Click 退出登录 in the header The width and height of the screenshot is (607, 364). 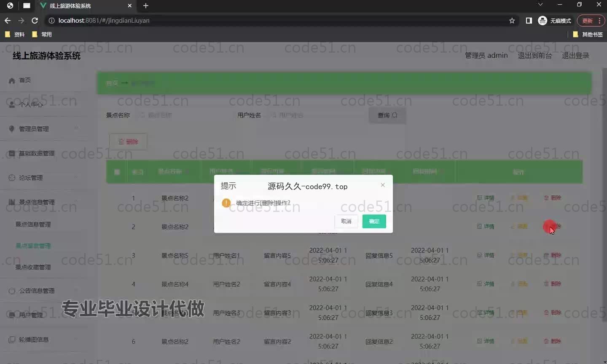pyautogui.click(x=576, y=56)
